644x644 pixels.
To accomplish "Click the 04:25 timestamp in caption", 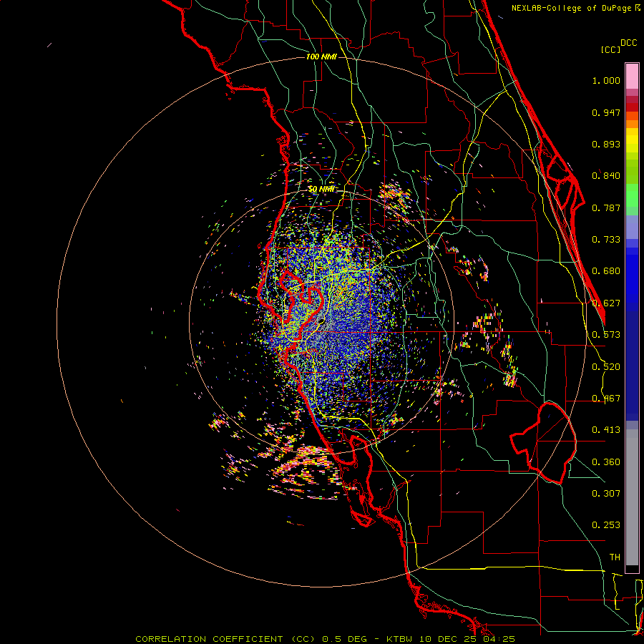I will coord(499,639).
